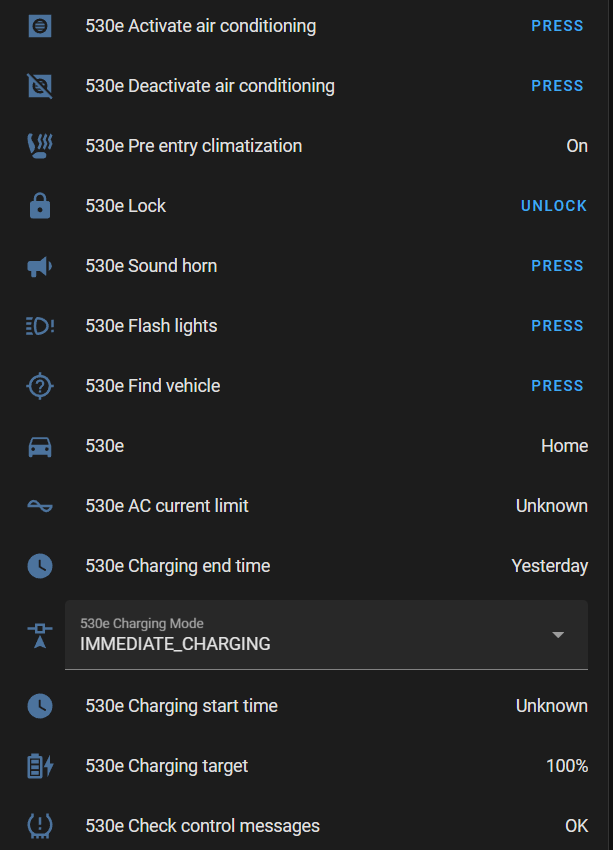Viewport: 613px width, 850px height.
Task: Open the Pre entry climatization On state
Action: tap(577, 146)
